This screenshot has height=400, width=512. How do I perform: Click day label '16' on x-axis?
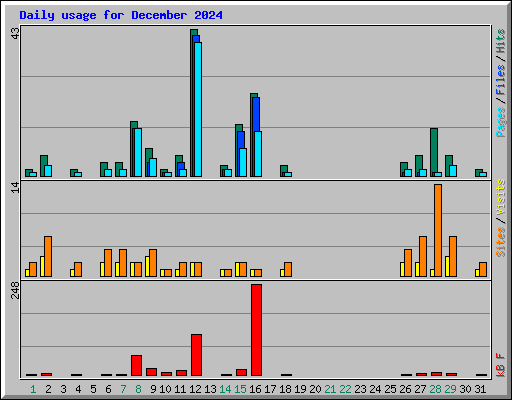click(x=255, y=389)
